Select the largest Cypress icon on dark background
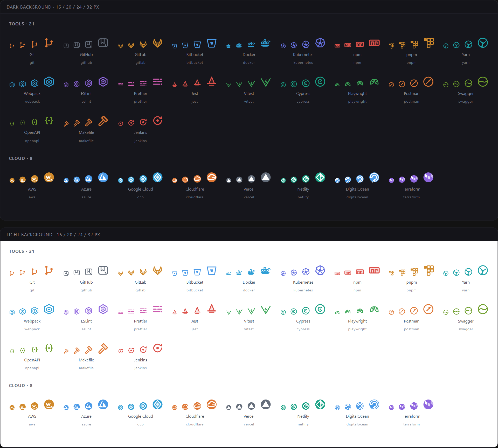Image resolution: width=498 pixels, height=448 pixels. (320, 82)
